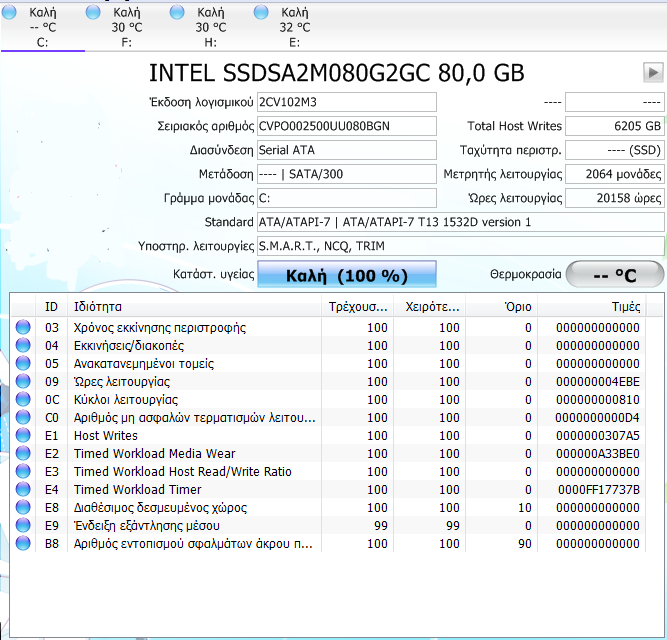The image size is (667, 640).
Task: Click raw value 000000A33BE0
Action: point(598,453)
